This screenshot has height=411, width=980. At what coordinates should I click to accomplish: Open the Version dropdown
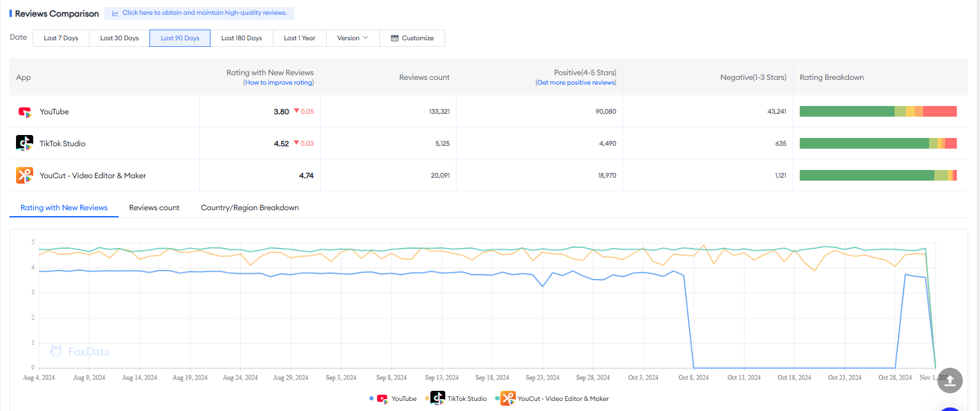click(x=353, y=38)
